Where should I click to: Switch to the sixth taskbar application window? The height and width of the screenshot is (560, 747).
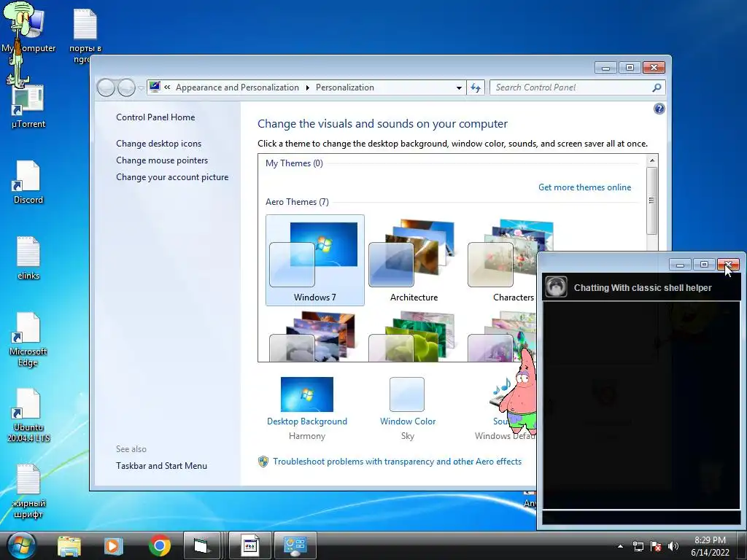(250, 545)
